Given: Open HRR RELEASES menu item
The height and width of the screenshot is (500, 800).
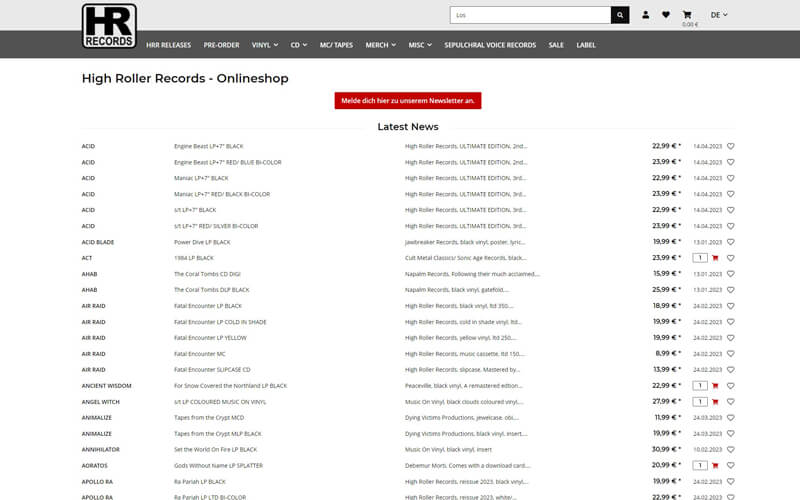Looking at the screenshot, I should click(x=168, y=45).
